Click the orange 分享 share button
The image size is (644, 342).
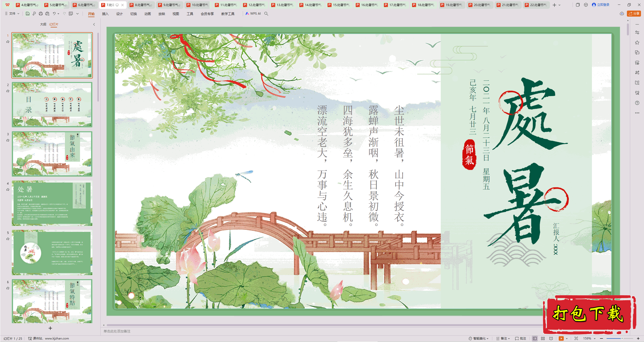coord(634,14)
